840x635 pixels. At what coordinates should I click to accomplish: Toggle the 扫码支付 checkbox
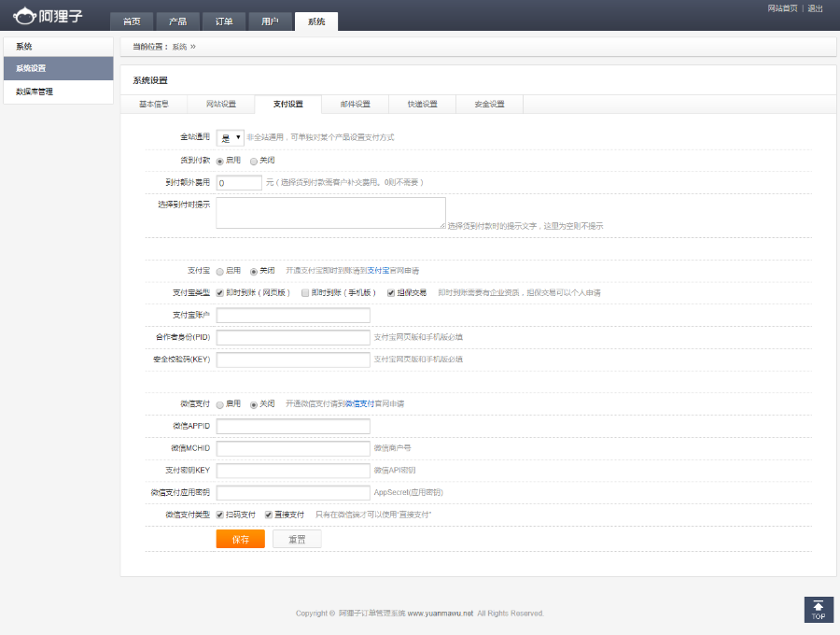(x=218, y=515)
